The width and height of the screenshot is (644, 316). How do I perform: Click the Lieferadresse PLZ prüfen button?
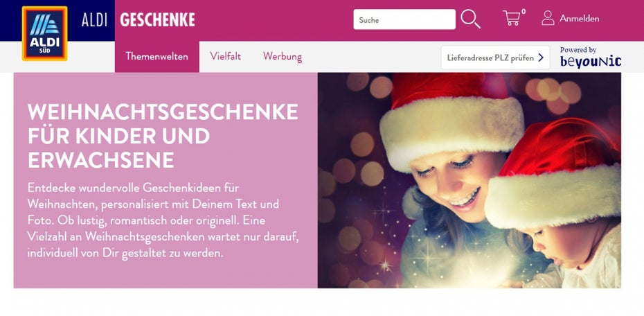[495, 58]
